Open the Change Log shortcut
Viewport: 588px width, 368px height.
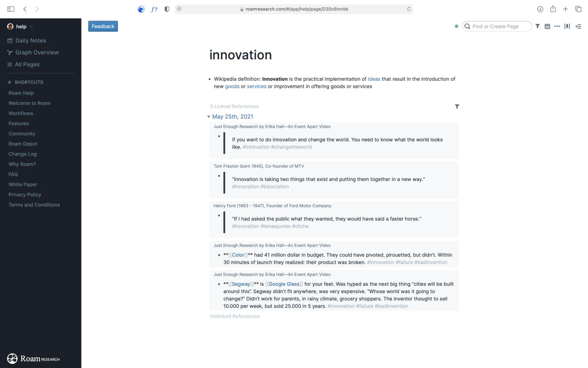22,154
